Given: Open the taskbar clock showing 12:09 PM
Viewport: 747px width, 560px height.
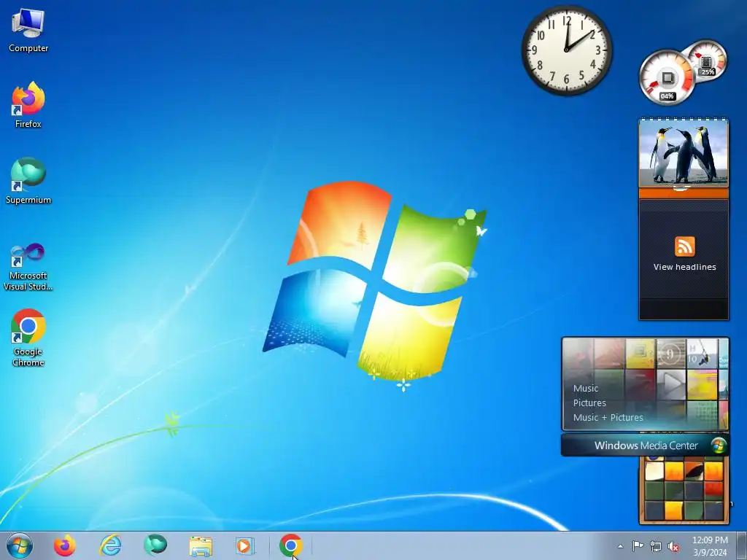Looking at the screenshot, I should coord(710,546).
